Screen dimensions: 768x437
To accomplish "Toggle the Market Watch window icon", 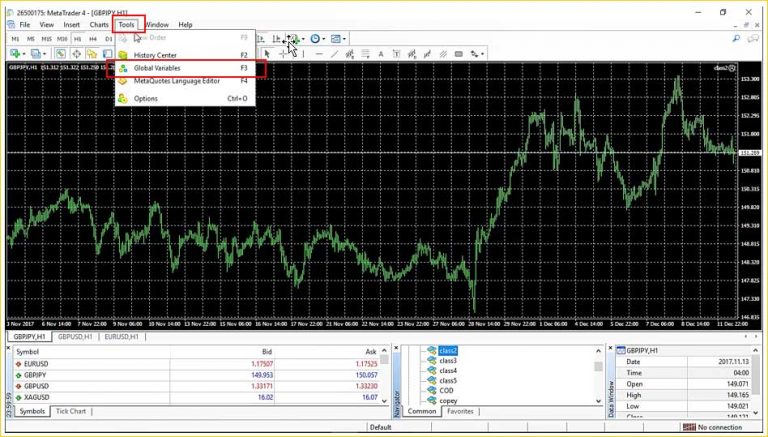I will [60, 53].
